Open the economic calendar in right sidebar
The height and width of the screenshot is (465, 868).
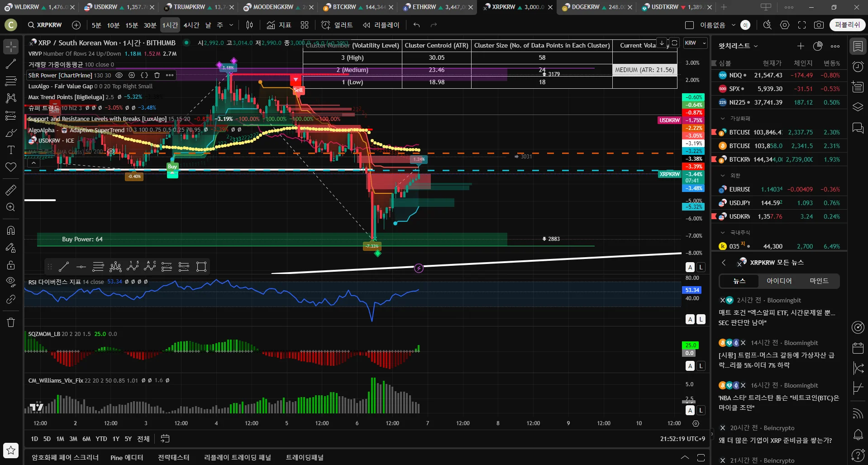coord(858,348)
